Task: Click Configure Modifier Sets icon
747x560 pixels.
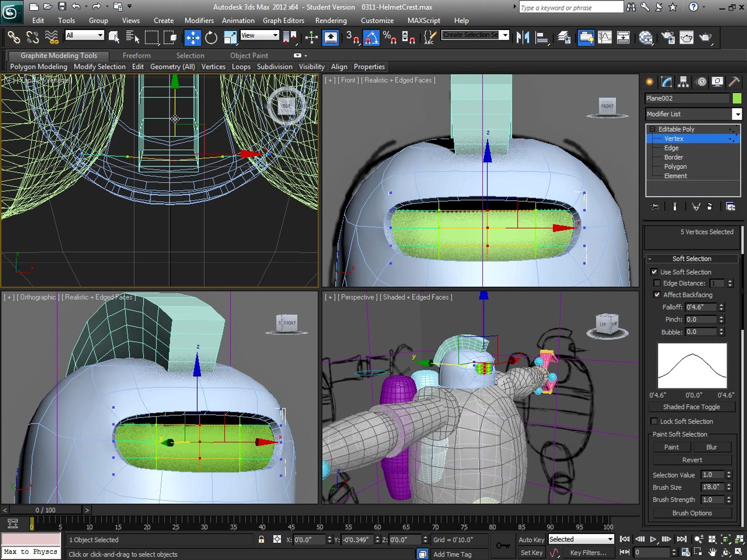Action: (730, 206)
